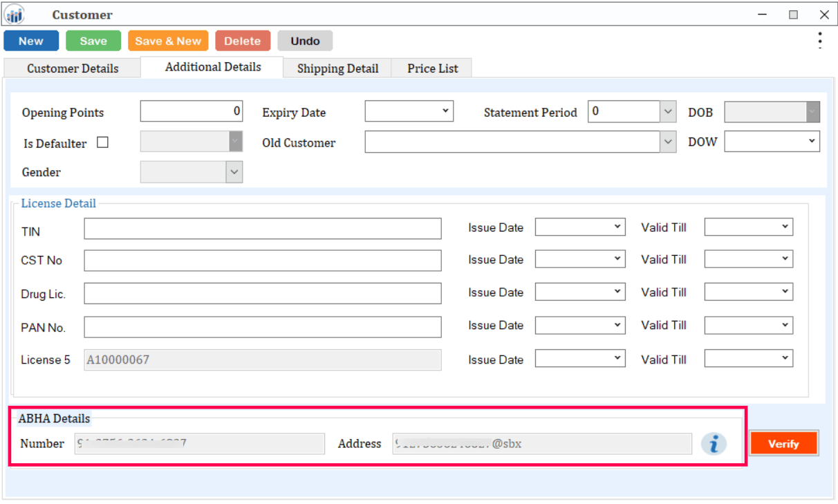The image size is (838, 504).
Task: Open the Shipping Detail tab
Action: click(x=337, y=68)
